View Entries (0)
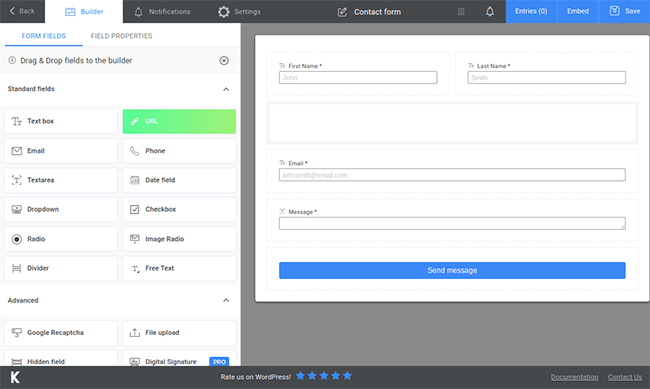This screenshot has width=650, height=389. pyautogui.click(x=531, y=11)
